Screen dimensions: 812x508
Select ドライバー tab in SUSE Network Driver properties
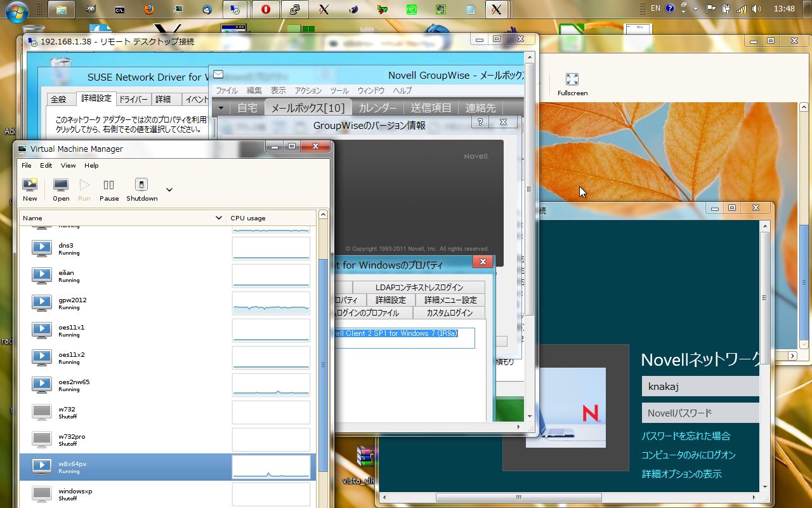click(x=133, y=99)
